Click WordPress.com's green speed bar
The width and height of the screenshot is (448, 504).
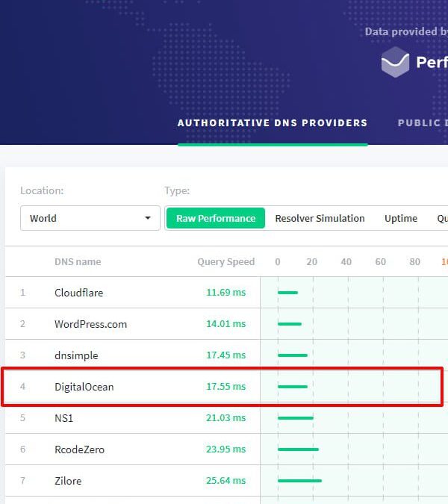point(290,324)
